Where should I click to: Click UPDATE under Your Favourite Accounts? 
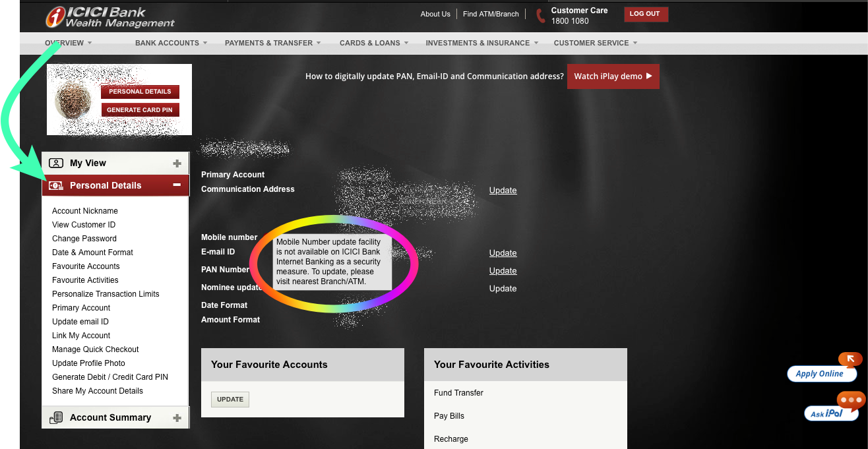pos(230,399)
